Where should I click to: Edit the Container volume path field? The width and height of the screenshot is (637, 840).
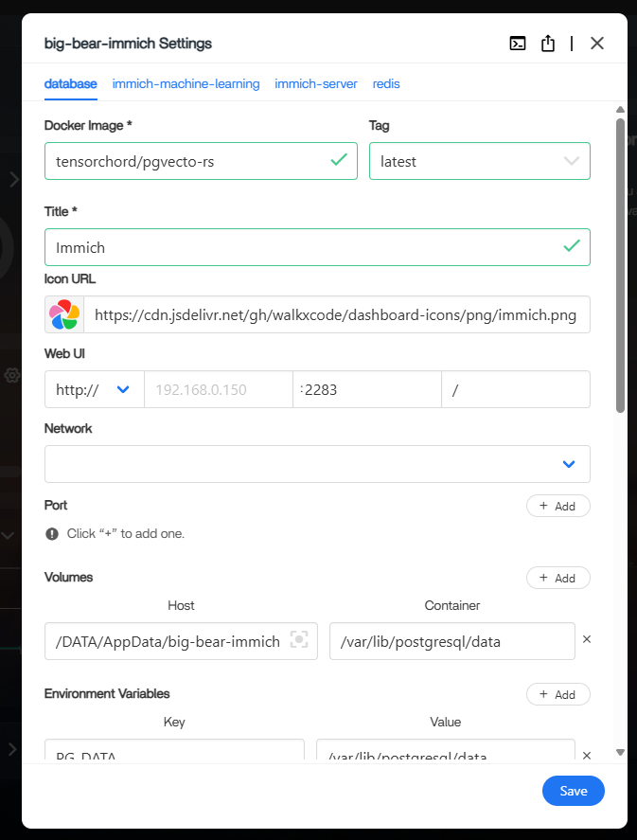click(x=452, y=641)
